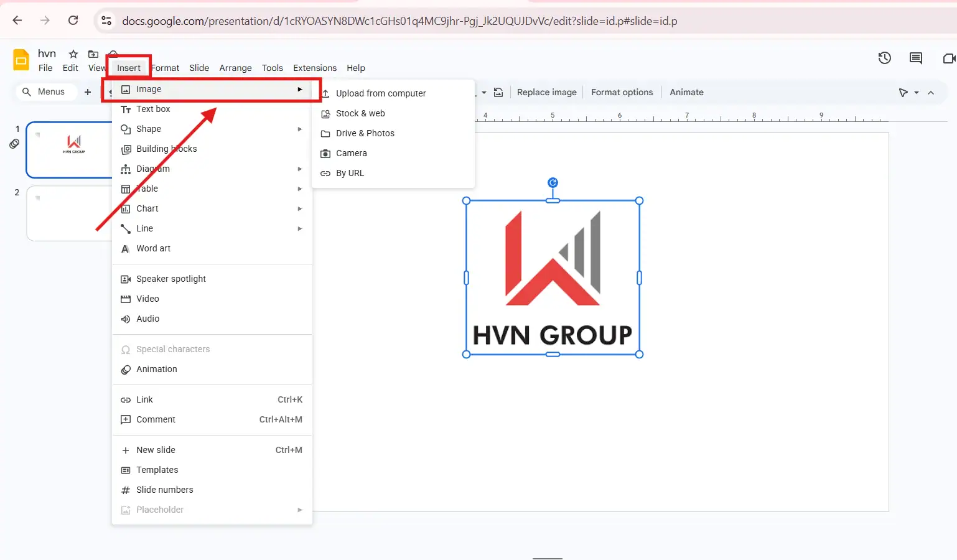
Task: Open the Tools menu
Action: coord(272,68)
